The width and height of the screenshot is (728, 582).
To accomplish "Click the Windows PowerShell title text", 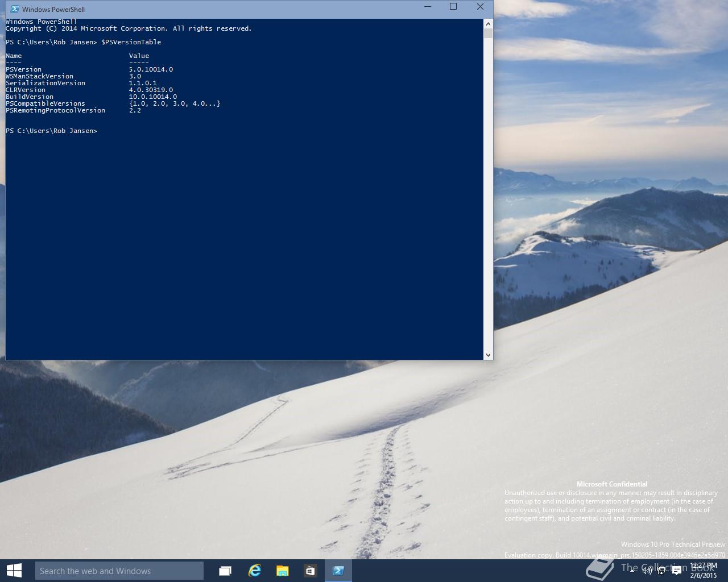I will point(53,9).
